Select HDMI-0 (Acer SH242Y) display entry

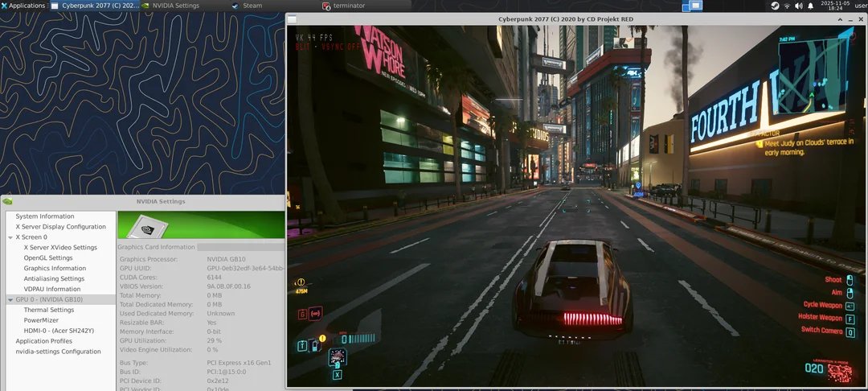(x=59, y=331)
